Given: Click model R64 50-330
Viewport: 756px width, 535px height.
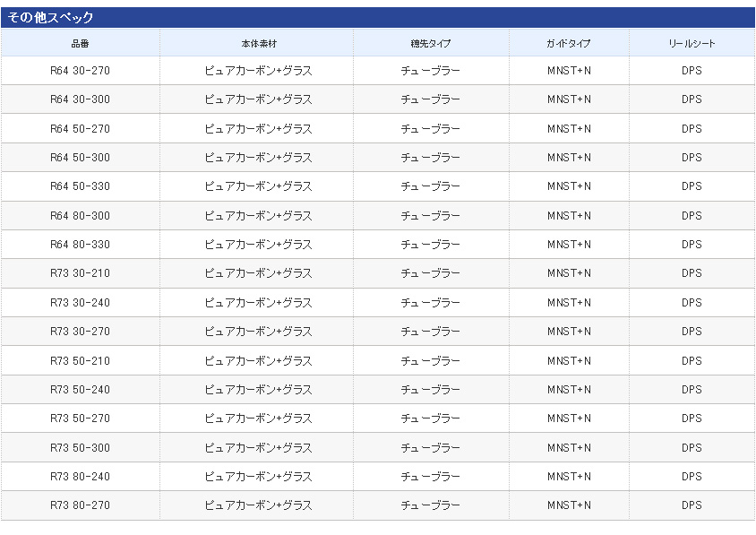Looking at the screenshot, I should click(81, 186).
